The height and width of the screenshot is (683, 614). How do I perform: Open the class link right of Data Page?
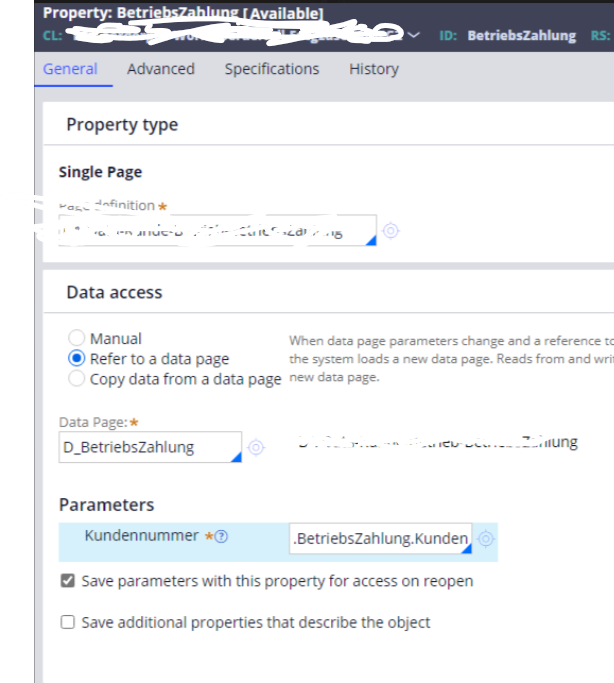click(x=438, y=442)
